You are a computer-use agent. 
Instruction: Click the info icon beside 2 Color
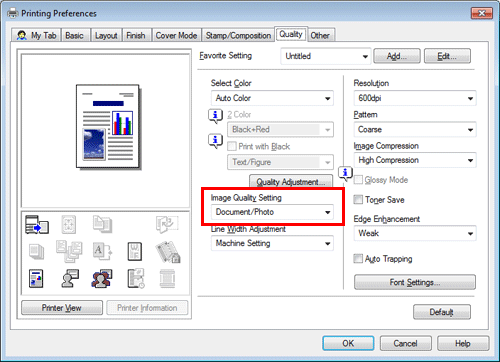point(215,116)
